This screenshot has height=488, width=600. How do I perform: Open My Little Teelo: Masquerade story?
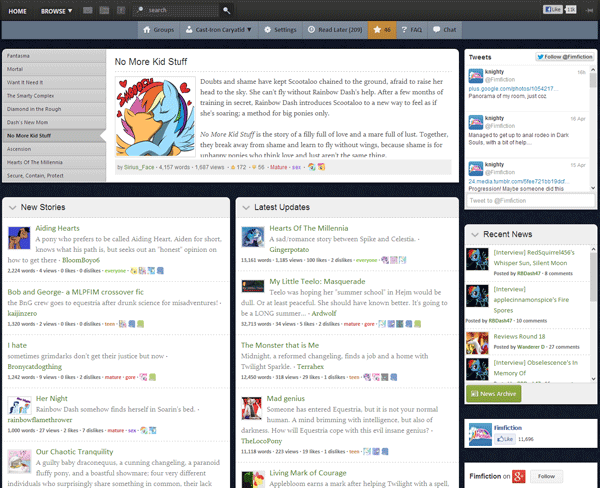coord(317,281)
